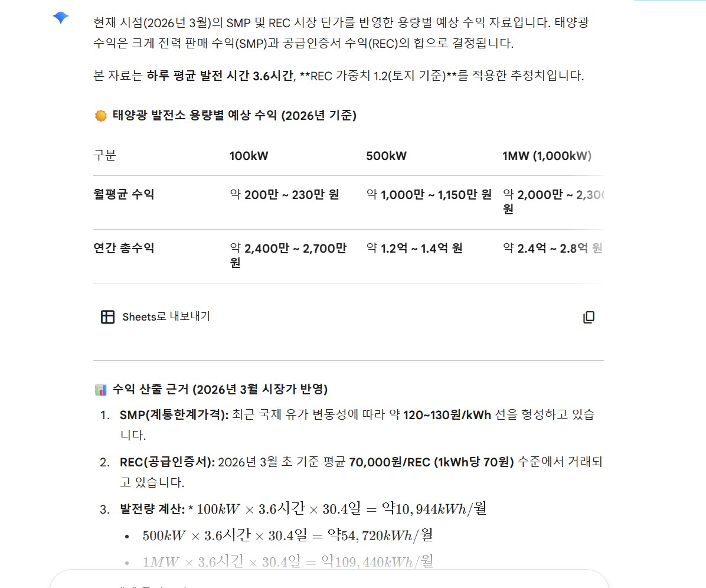Select the '500kW' column header

coord(386,156)
